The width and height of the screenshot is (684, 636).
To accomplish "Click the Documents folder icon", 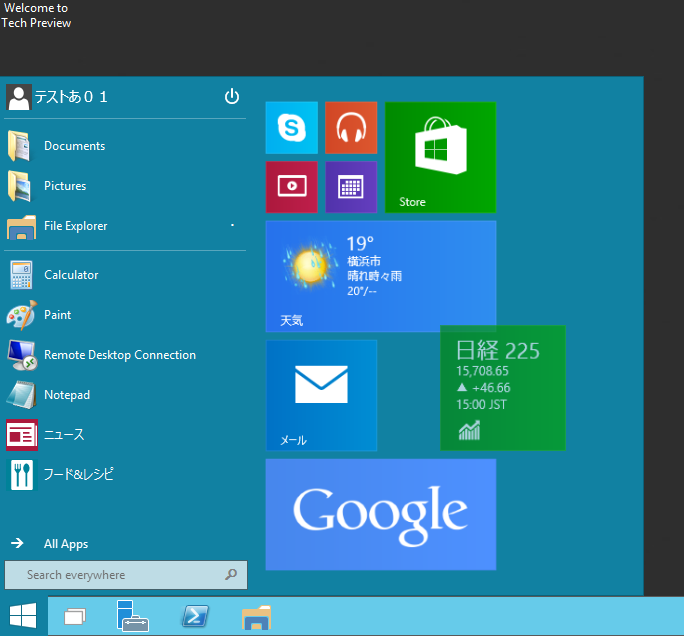I will 19,146.
